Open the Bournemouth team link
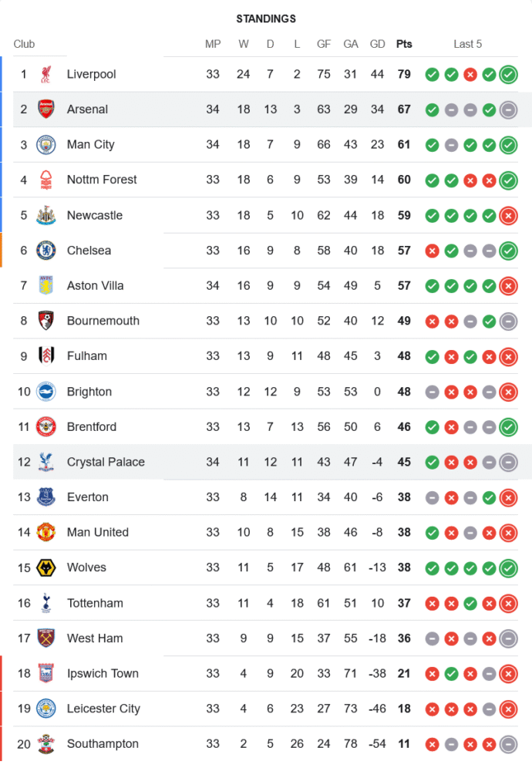The image size is (532, 771). pos(103,321)
